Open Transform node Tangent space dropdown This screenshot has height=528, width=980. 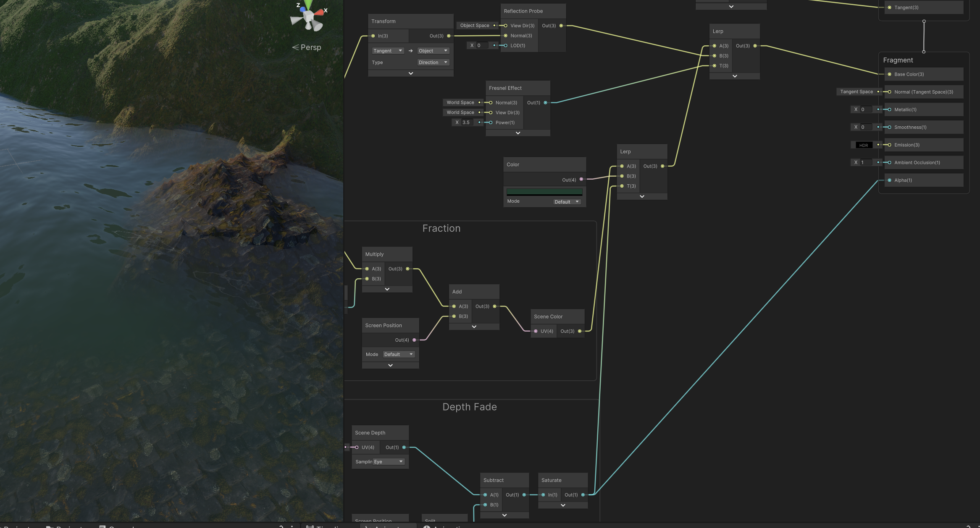(x=388, y=51)
